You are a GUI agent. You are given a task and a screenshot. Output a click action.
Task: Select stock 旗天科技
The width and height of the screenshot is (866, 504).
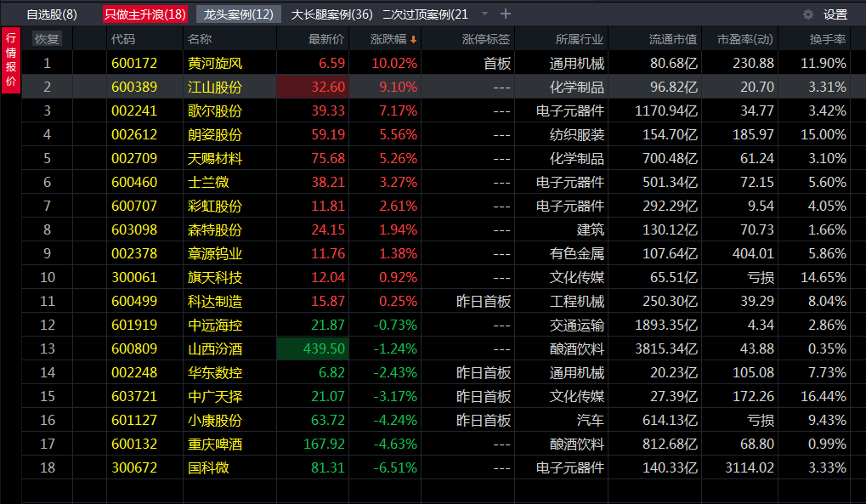tap(215, 277)
